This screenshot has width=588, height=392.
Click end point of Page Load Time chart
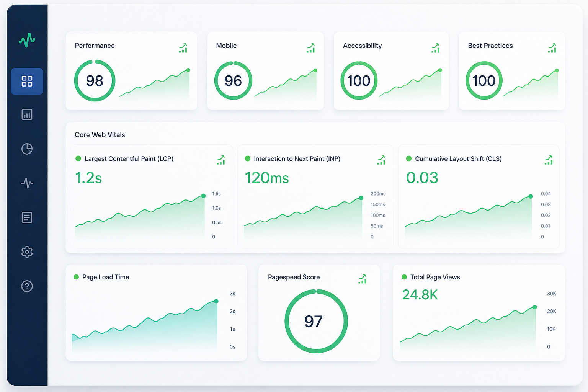(216, 301)
